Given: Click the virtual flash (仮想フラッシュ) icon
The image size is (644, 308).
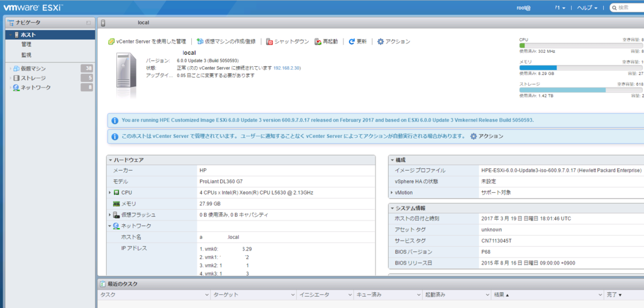Looking at the screenshot, I should point(116,215).
